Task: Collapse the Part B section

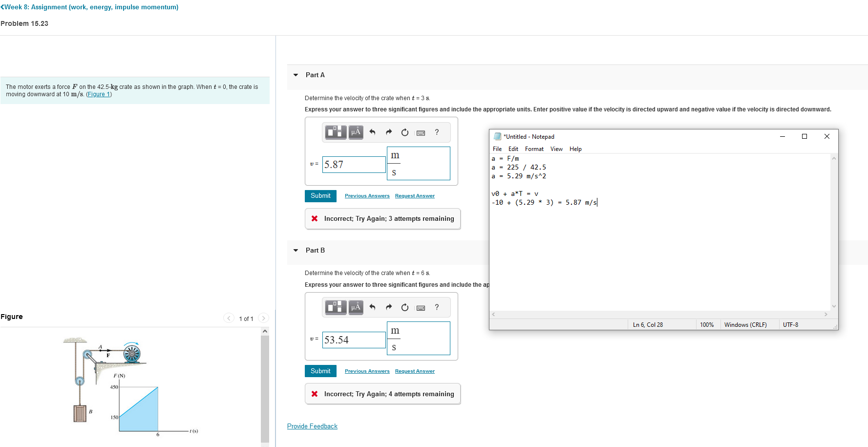Action: click(x=296, y=251)
